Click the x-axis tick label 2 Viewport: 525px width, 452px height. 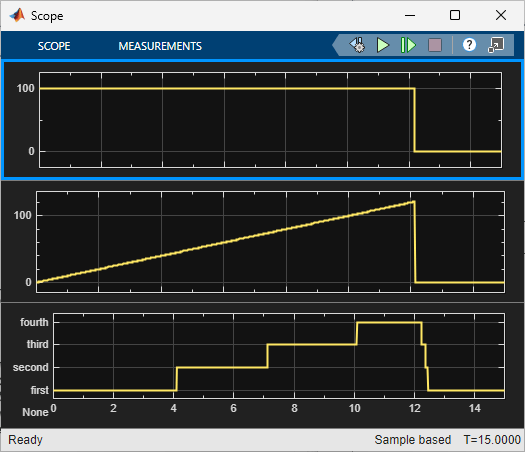(x=114, y=408)
